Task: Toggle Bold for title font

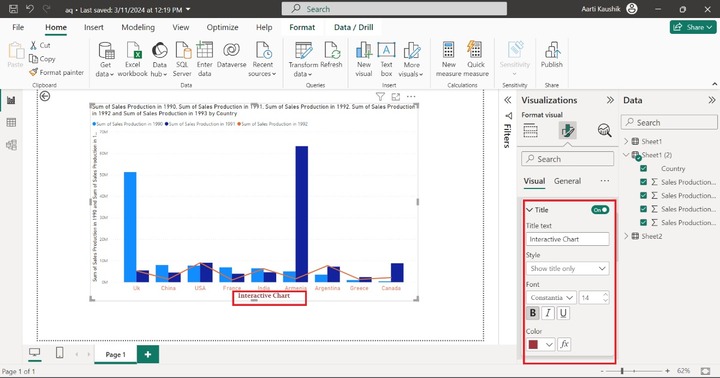Action: 533,313
